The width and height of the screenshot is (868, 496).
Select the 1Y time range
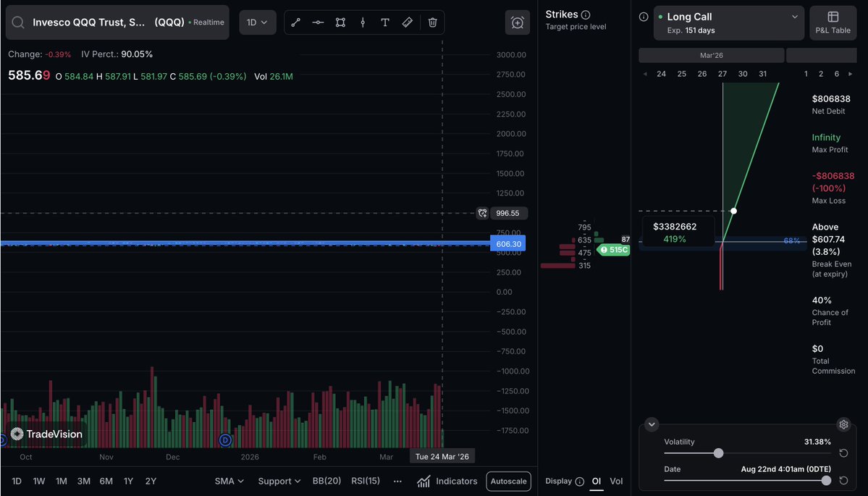tap(128, 481)
